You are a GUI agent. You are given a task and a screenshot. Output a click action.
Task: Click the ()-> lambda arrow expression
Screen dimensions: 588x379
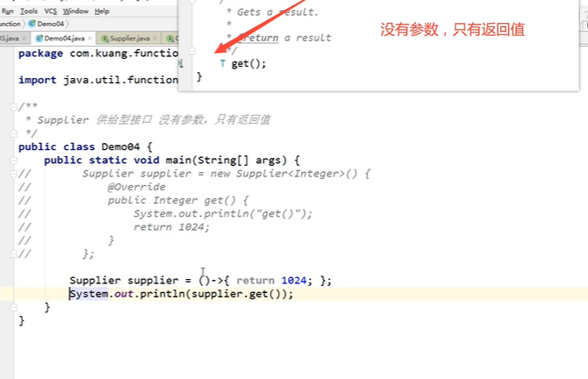(211, 281)
